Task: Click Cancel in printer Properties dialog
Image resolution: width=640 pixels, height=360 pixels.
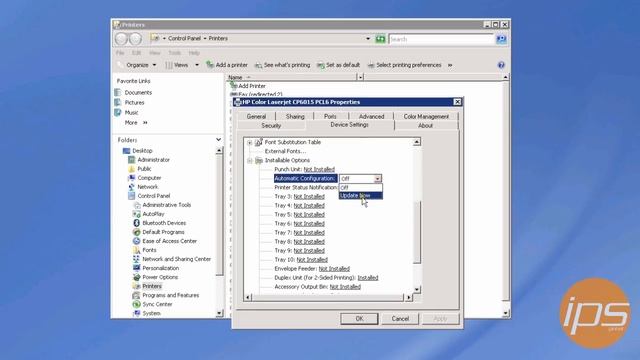Action: click(x=400, y=319)
